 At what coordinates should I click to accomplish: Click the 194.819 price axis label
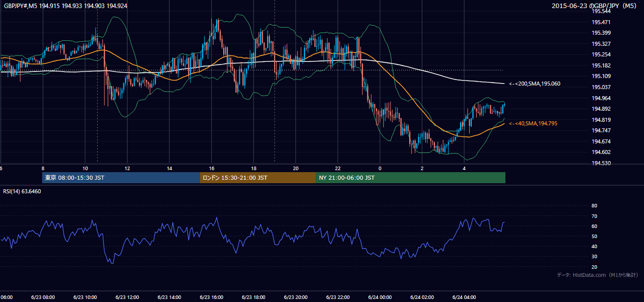pos(601,120)
